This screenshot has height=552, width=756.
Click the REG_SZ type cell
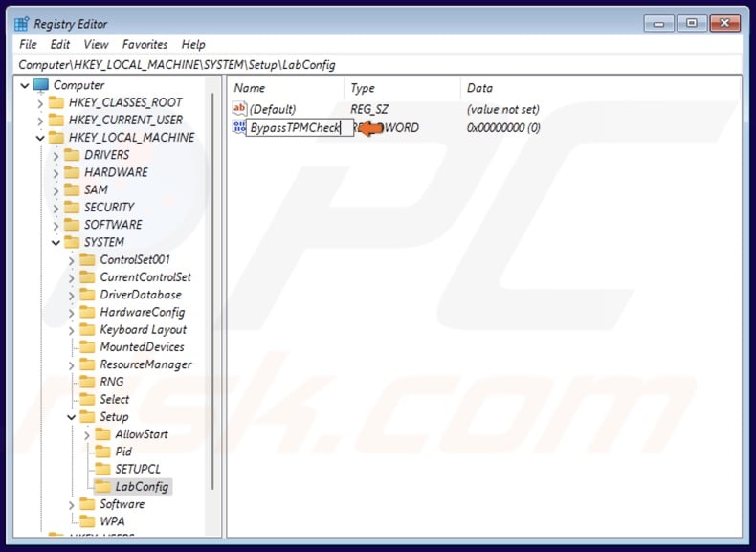point(369,109)
